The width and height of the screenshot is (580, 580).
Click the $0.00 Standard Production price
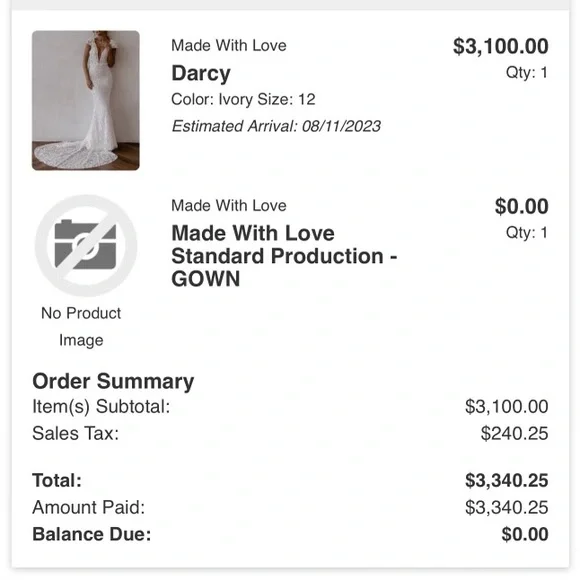click(x=522, y=206)
